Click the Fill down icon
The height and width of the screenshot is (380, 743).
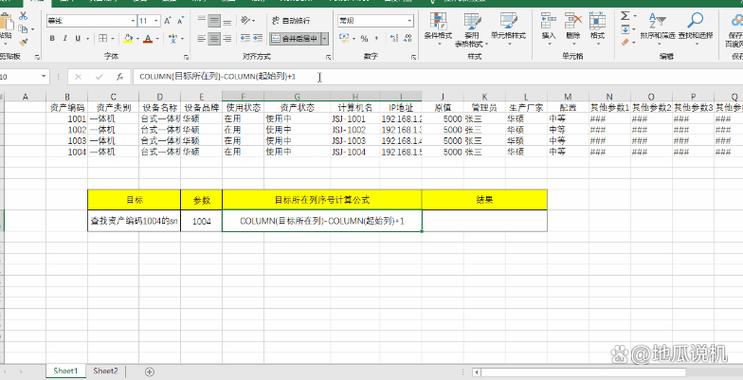click(x=625, y=29)
